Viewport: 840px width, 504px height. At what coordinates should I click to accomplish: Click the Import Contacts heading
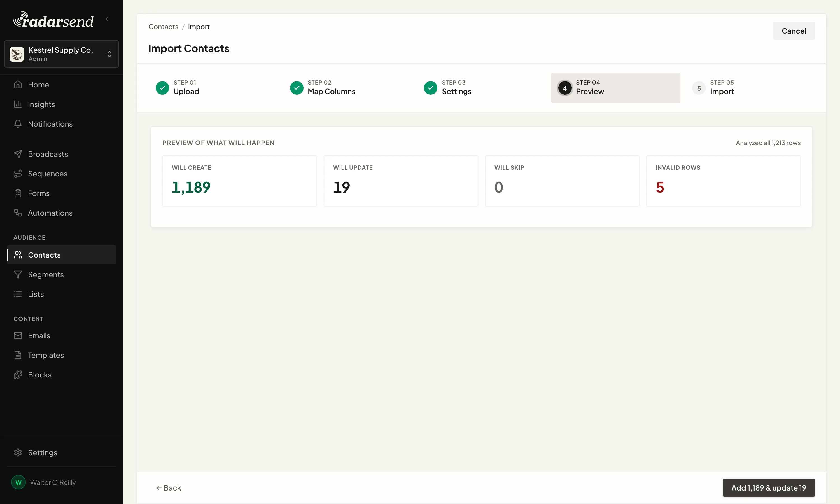tap(189, 48)
